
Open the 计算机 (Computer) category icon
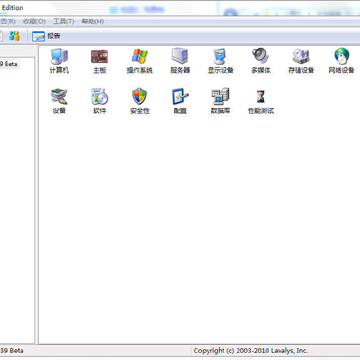59,56
